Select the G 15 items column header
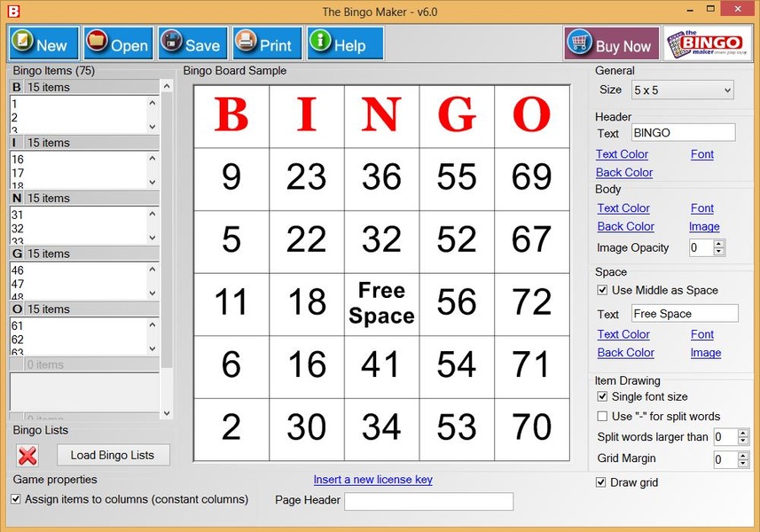760x532 pixels. 84,254
